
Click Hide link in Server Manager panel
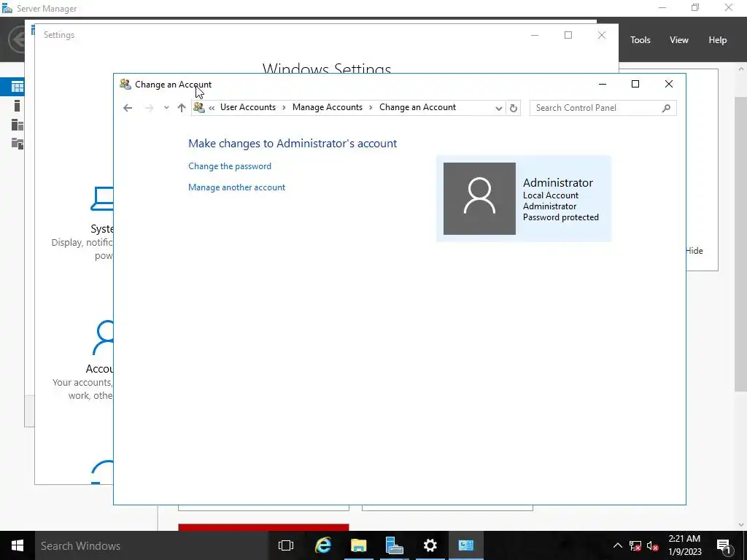pyautogui.click(x=694, y=251)
